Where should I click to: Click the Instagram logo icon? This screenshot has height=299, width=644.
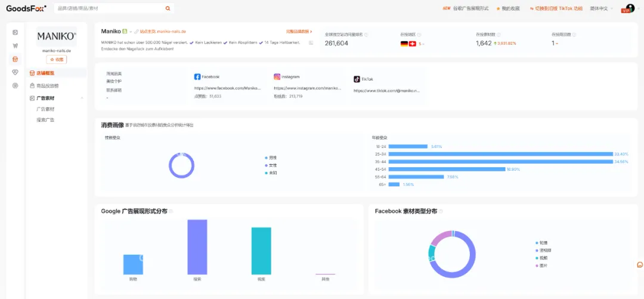coord(277,77)
